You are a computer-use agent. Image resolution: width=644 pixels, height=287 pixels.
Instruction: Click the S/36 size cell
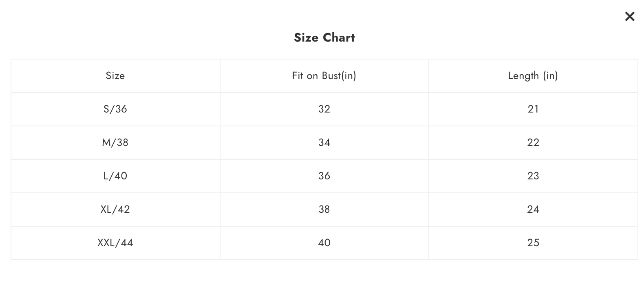click(x=115, y=109)
